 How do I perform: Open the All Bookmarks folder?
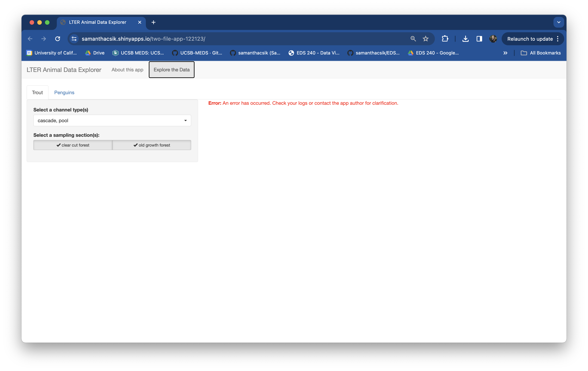(x=541, y=53)
